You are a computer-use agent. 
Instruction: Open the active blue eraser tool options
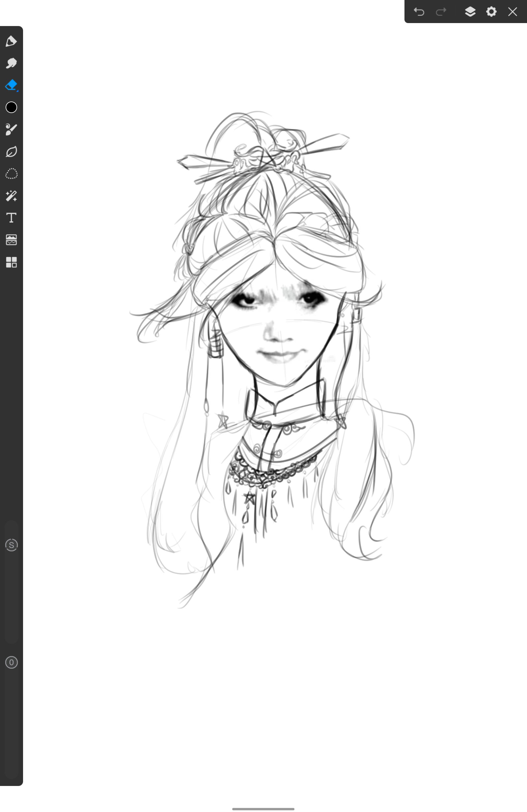click(x=11, y=85)
